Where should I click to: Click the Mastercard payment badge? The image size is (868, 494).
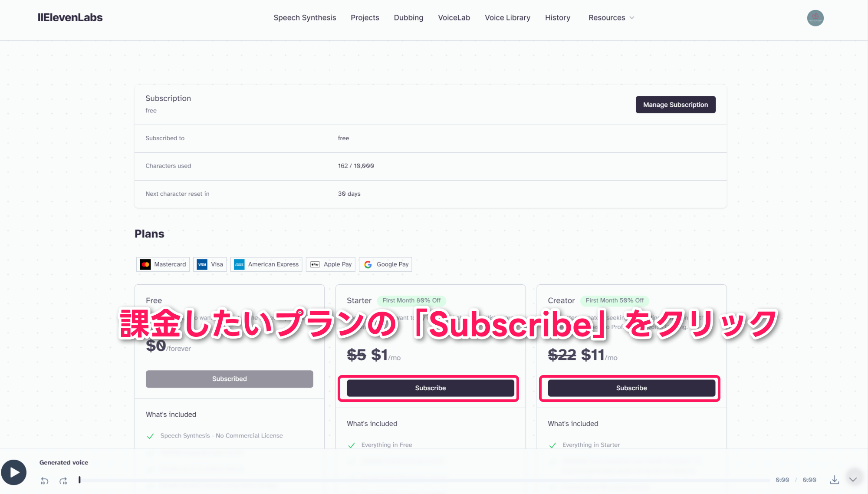[x=163, y=264]
